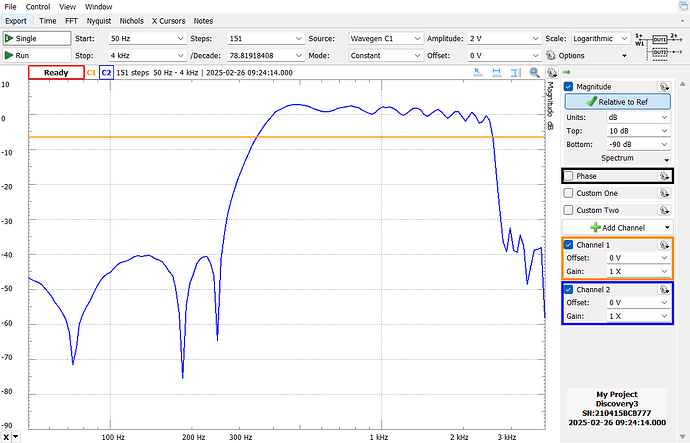690x443 pixels.
Task: Click the Single acquisition play icon
Action: click(9, 37)
